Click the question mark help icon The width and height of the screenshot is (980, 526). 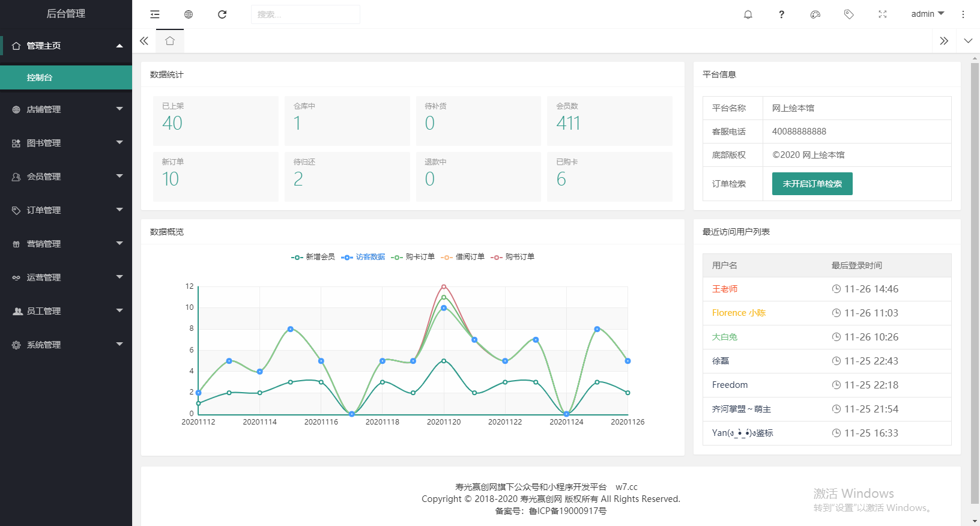pos(781,14)
